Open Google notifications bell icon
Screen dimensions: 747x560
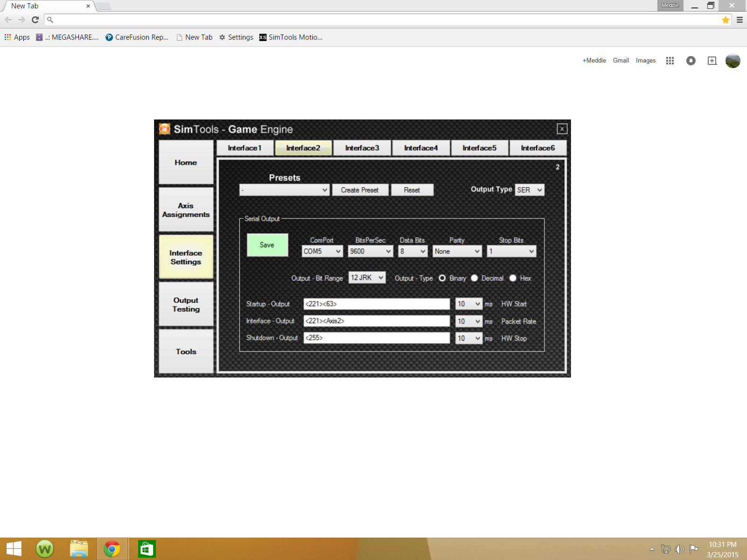tap(691, 61)
